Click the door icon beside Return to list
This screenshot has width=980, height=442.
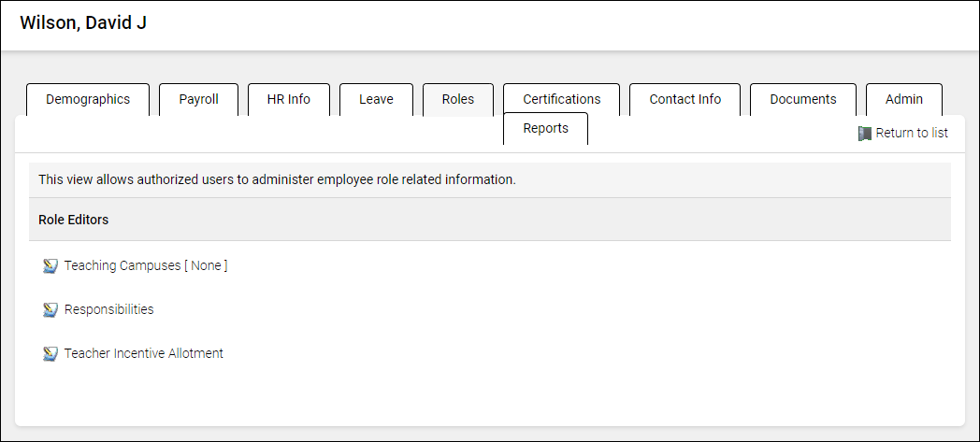coord(865,134)
